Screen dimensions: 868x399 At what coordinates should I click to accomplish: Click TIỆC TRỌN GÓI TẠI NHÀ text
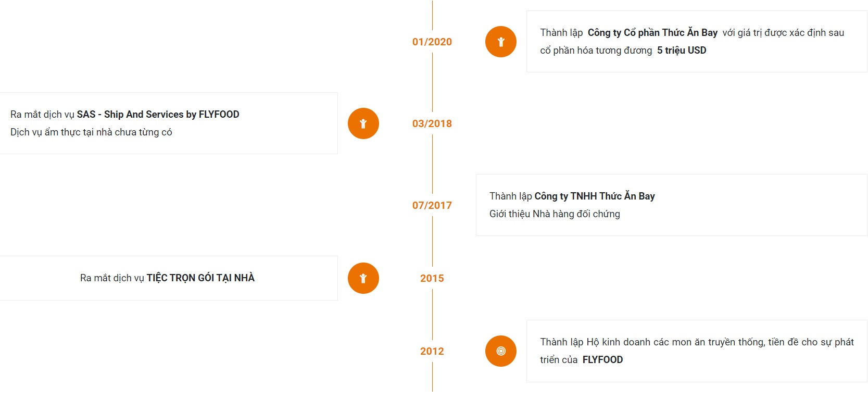pos(200,278)
